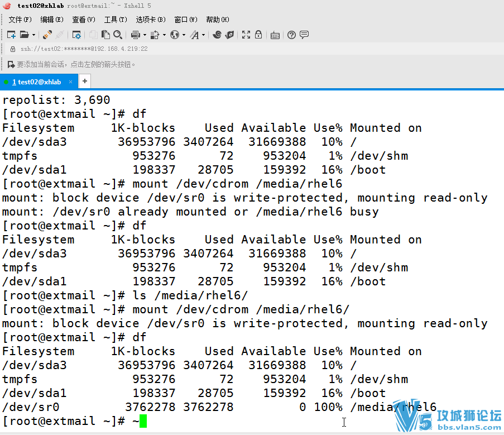Open the 工具(T) menu
Image resolution: width=504 pixels, height=435 pixels.
tap(116, 20)
